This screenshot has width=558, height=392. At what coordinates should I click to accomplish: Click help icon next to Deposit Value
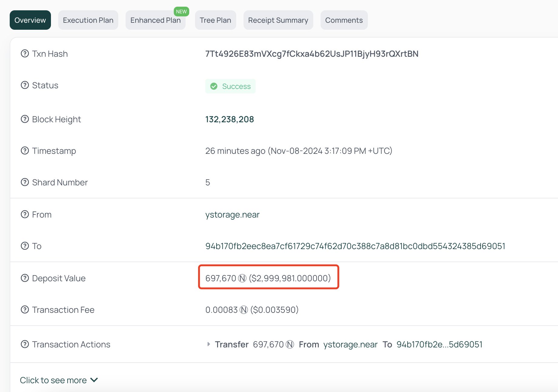(25, 278)
